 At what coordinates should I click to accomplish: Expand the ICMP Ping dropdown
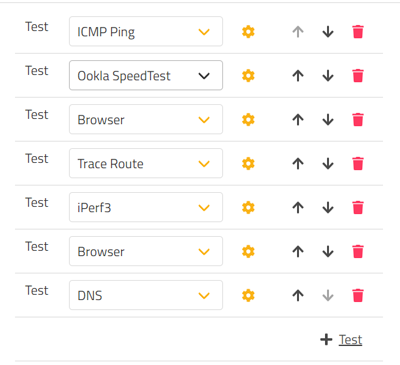[x=146, y=31]
